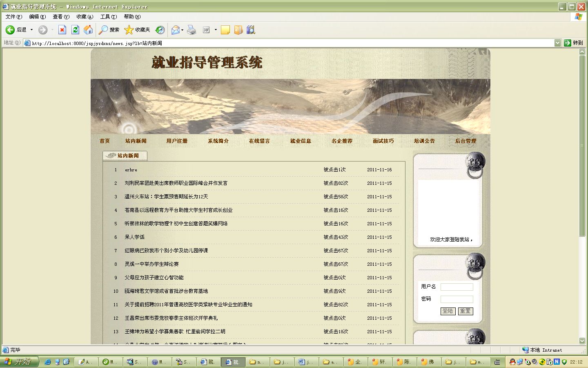Open 面试技巧 navigation link
Viewport: 588px width, 368px height.
pos(383,141)
